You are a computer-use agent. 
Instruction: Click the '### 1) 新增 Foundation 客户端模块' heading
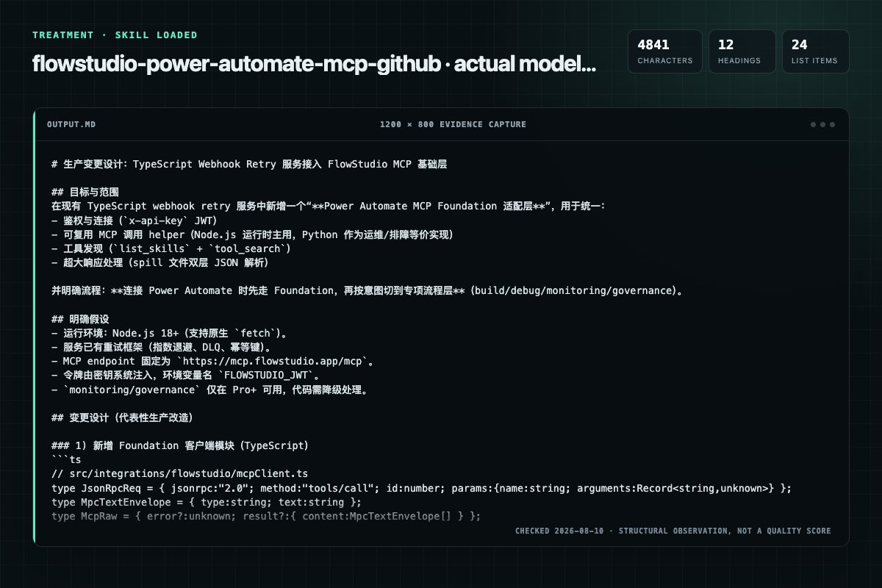[180, 446]
